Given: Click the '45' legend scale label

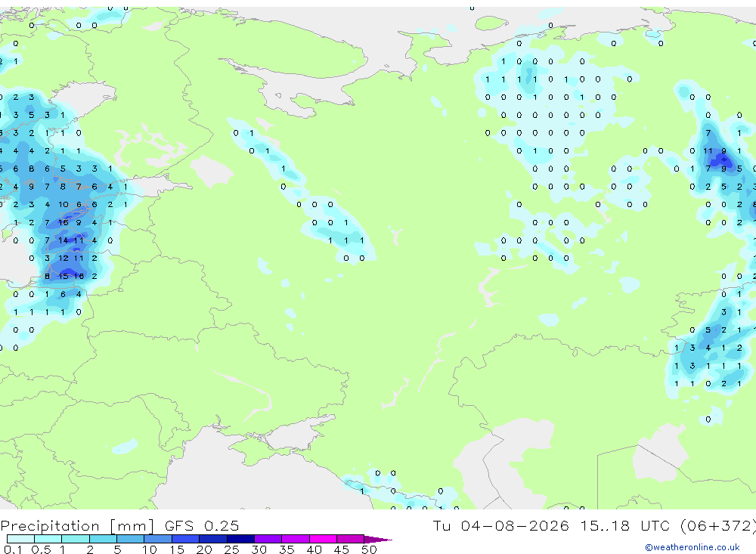Looking at the screenshot, I should coord(342,549).
